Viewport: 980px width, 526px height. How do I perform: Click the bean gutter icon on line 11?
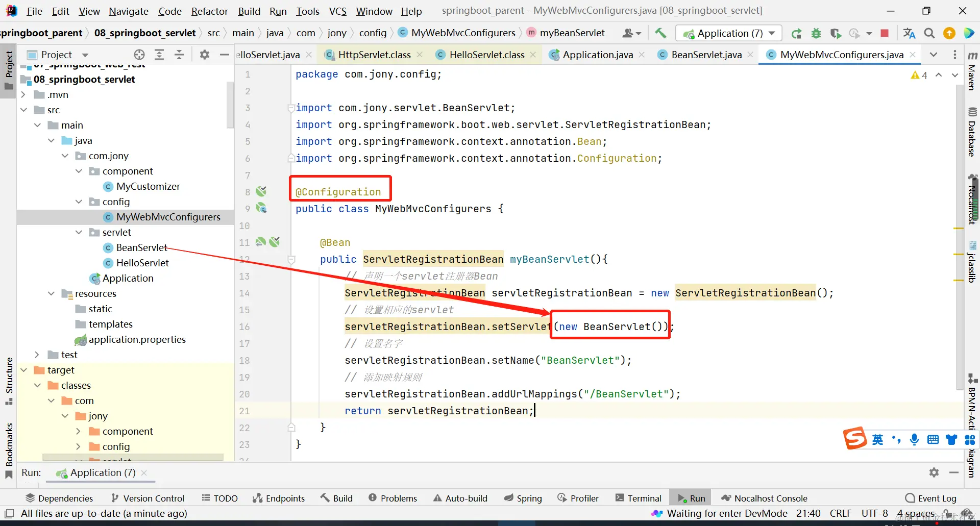click(x=275, y=242)
